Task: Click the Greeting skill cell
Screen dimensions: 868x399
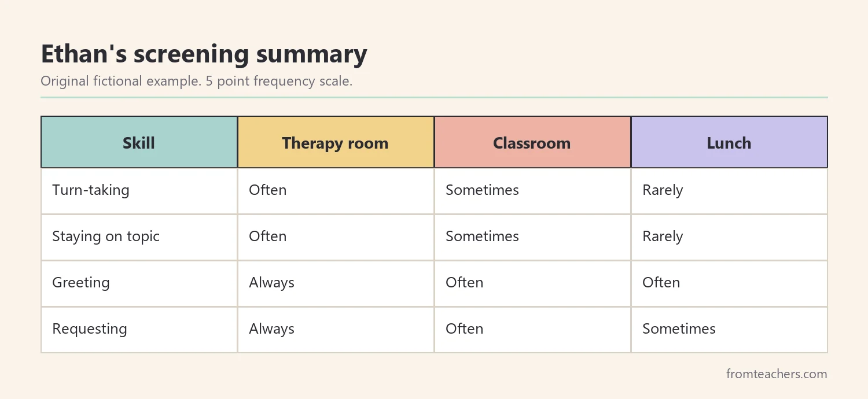Action: point(139,283)
